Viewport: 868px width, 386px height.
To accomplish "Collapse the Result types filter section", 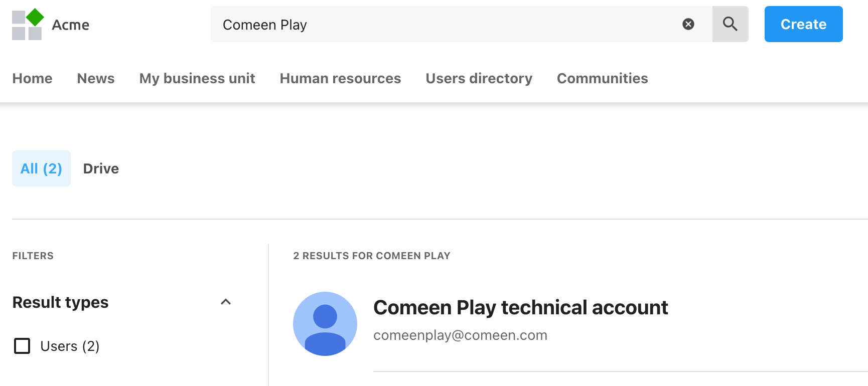I will [x=226, y=302].
